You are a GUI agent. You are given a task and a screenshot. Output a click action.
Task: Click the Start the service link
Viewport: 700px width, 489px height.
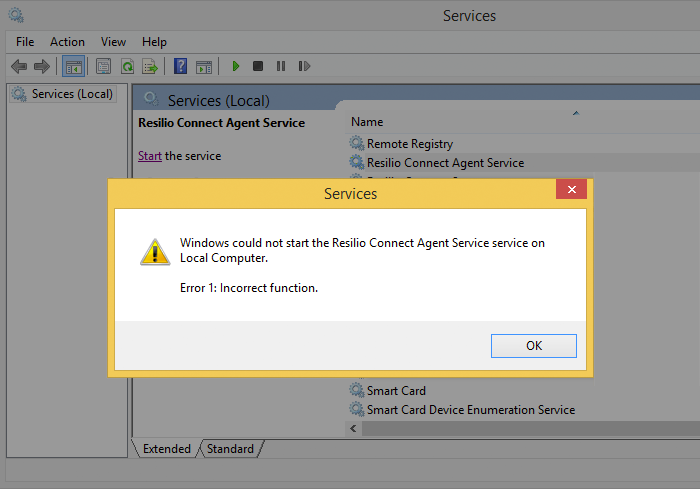[x=149, y=156]
